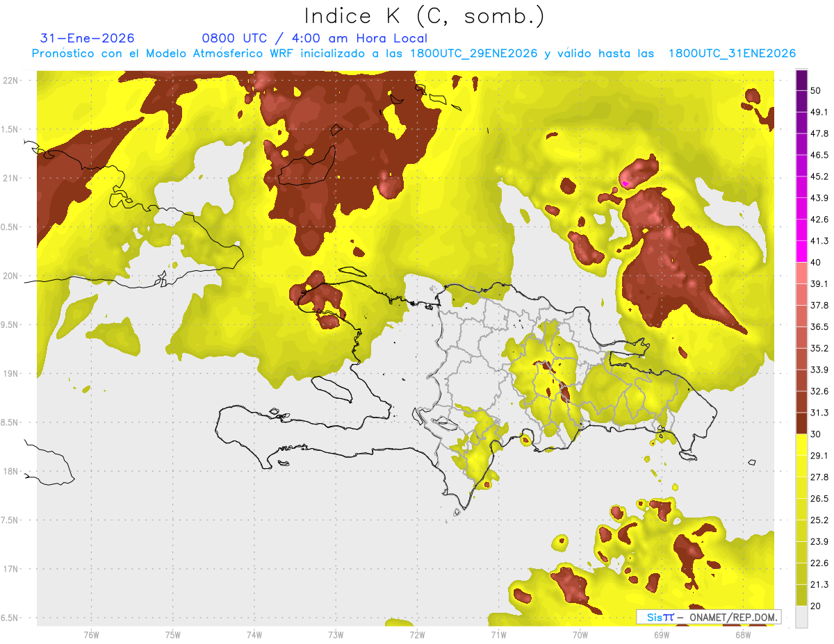Click the '22N' latitude label
The image size is (834, 644).
pyautogui.click(x=11, y=80)
